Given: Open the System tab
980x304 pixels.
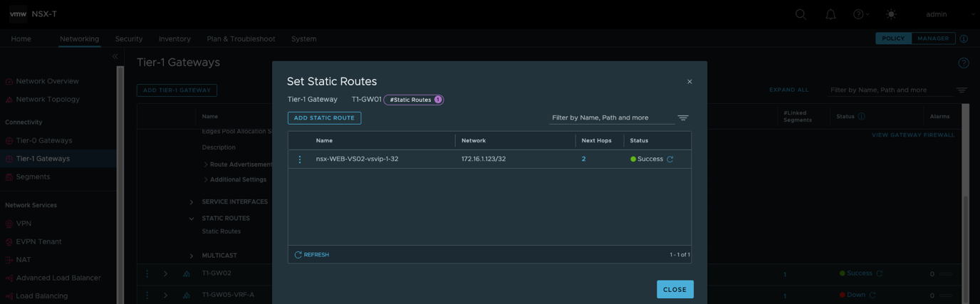Looking at the screenshot, I should (304, 39).
